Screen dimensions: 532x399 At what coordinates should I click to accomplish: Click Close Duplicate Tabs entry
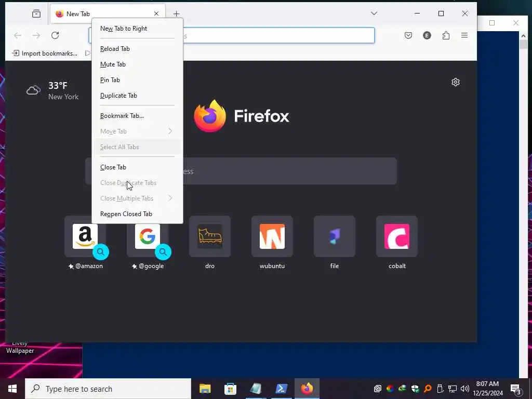137,183
